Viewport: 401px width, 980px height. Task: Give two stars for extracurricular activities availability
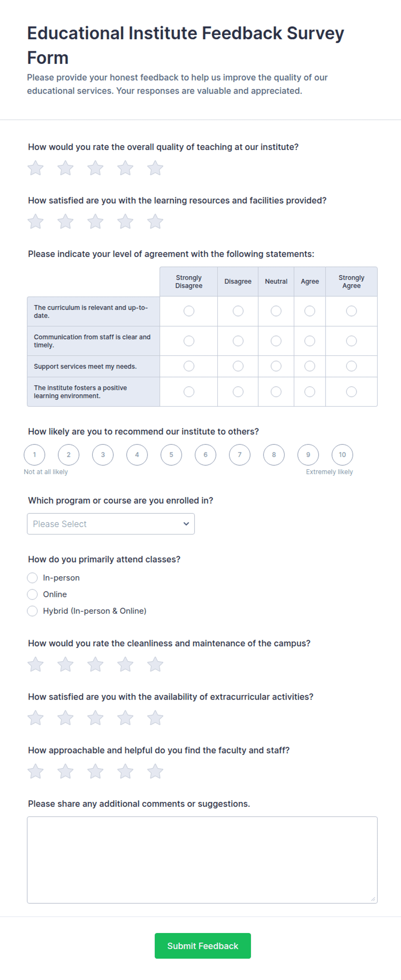pos(66,718)
